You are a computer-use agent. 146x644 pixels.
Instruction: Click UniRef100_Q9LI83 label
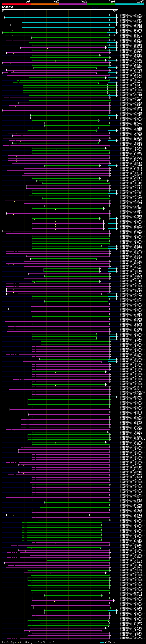point(131,208)
